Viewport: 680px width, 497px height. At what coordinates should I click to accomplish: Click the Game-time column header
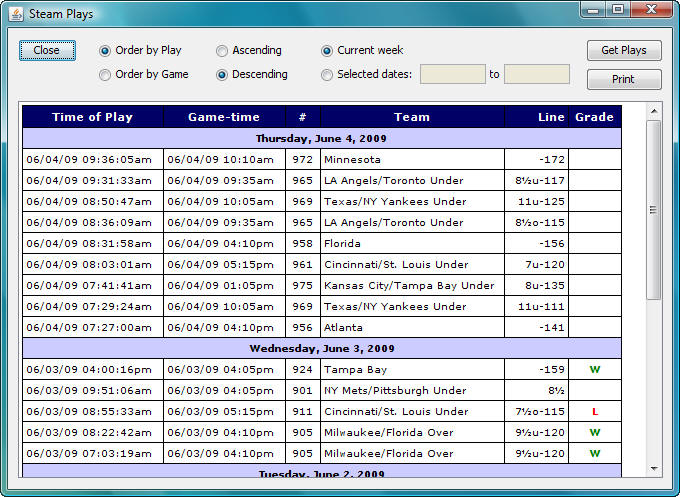click(224, 117)
